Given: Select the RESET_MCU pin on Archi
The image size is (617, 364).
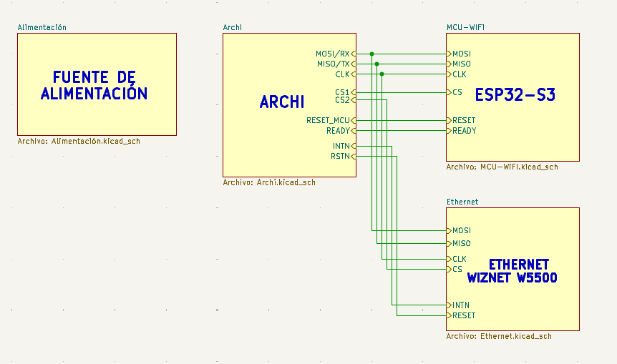Looking at the screenshot, I should (331, 120).
